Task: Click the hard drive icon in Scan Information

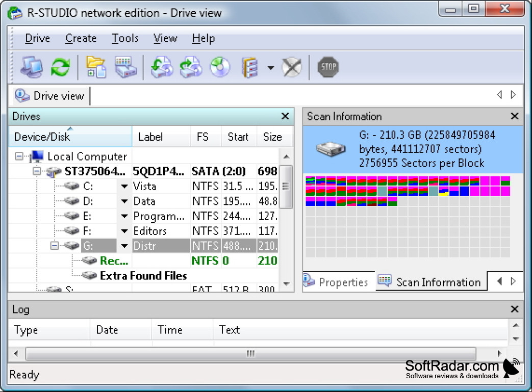Action: (331, 148)
